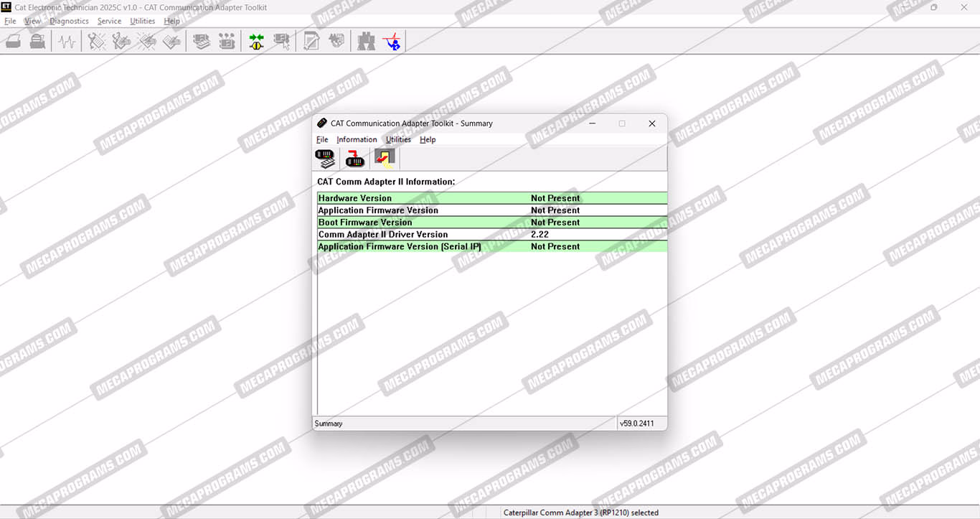Open the Diagnostics menu in main window
The height and width of the screenshot is (519, 980).
pyautogui.click(x=69, y=22)
